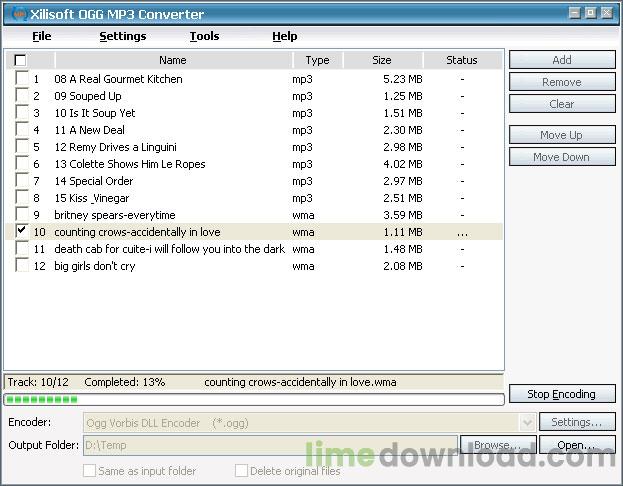
Task: Click the 5.23 MB size cell
Action: coord(402,79)
